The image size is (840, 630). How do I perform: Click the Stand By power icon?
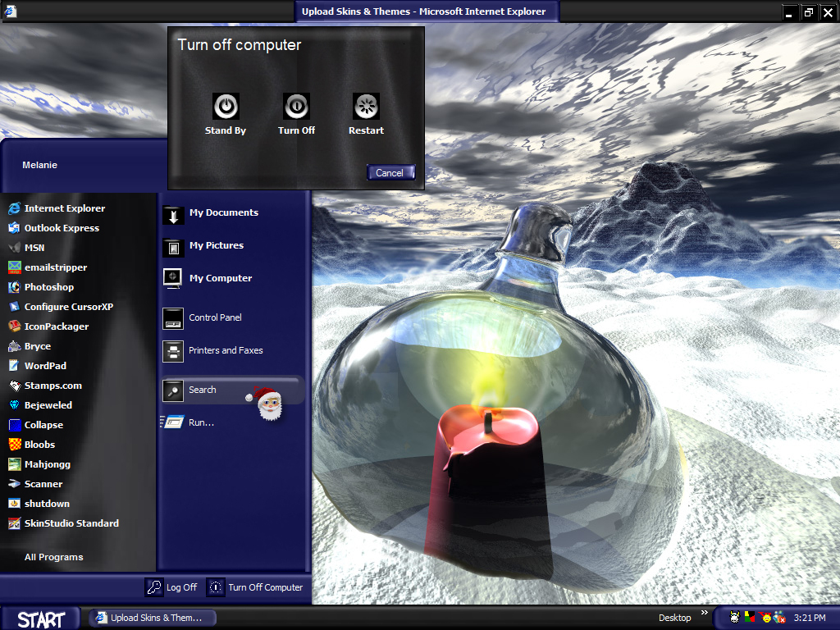(x=226, y=106)
